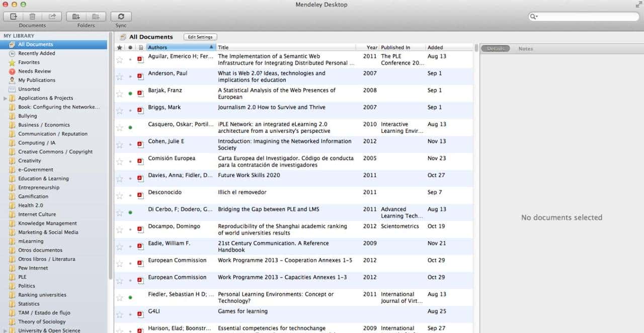Click the Remove Folder toolbar icon
The height and width of the screenshot is (333, 644).
tap(96, 17)
